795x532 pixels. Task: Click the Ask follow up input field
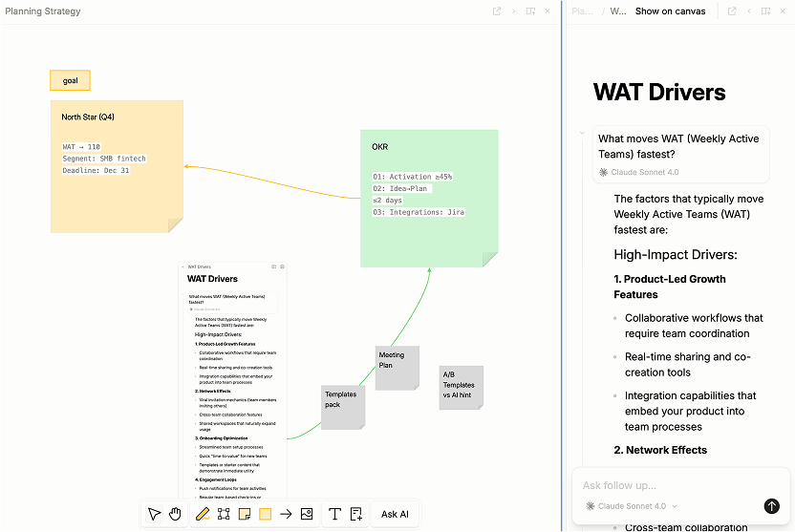tap(669, 485)
